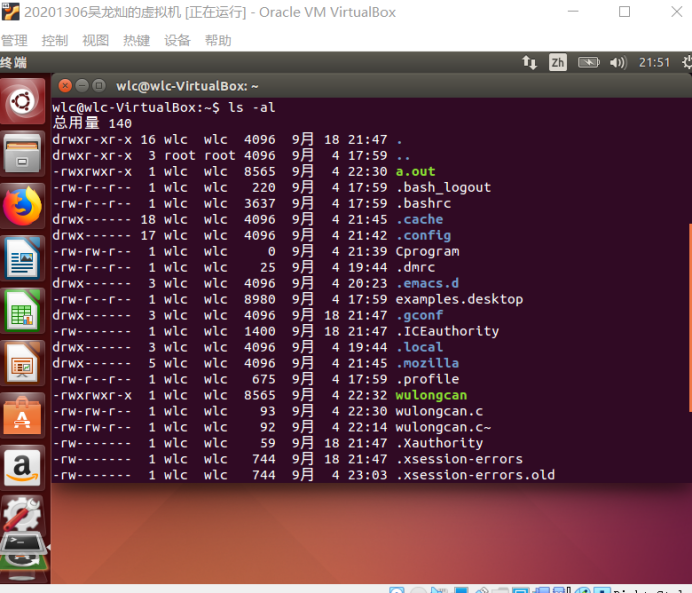The width and height of the screenshot is (692, 593).
Task: Click the network connection indicator
Action: tap(530, 63)
